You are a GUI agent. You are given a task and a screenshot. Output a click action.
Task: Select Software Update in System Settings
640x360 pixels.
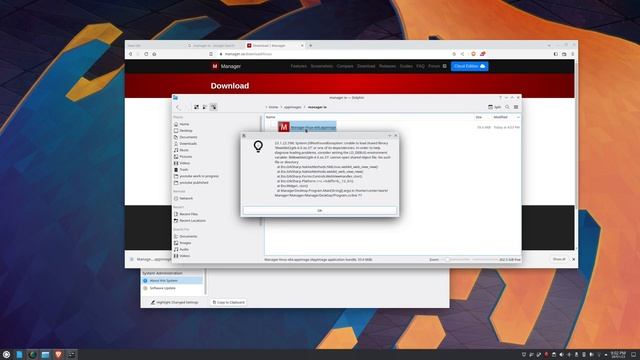172,288
